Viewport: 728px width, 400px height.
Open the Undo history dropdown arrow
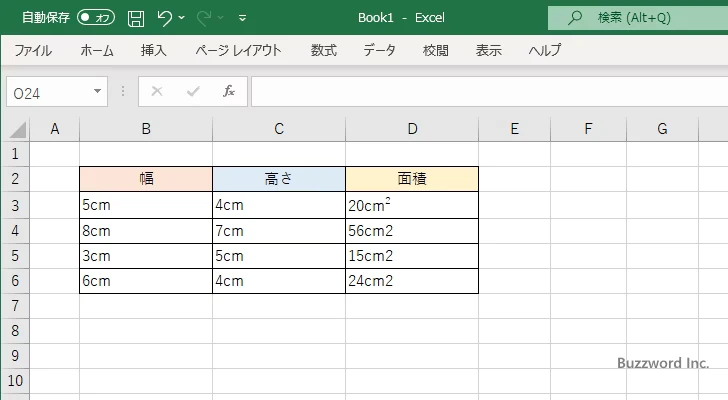pyautogui.click(x=182, y=18)
